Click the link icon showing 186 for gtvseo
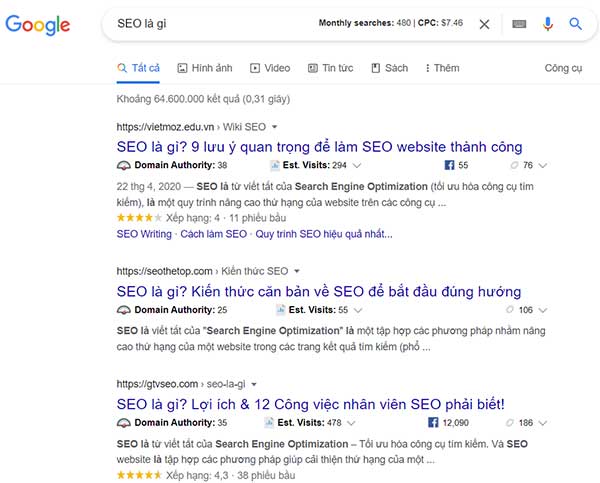The width and height of the screenshot is (600, 483). [509, 423]
